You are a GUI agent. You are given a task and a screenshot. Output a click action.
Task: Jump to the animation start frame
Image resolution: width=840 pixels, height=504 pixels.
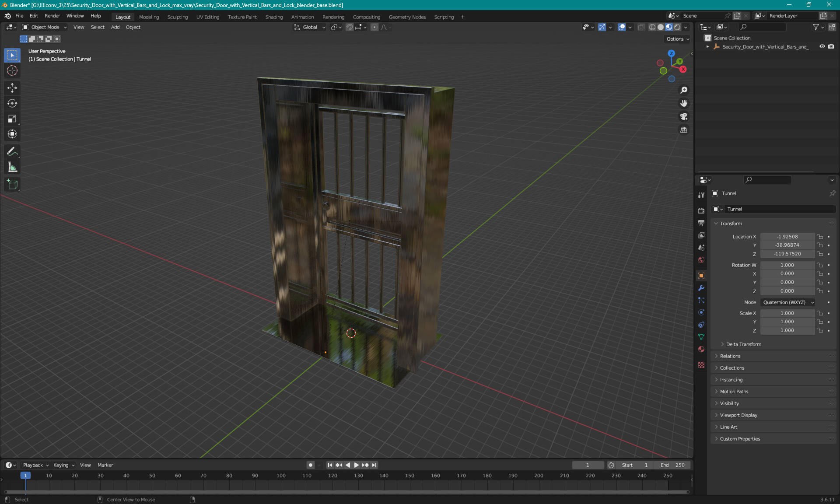point(330,465)
